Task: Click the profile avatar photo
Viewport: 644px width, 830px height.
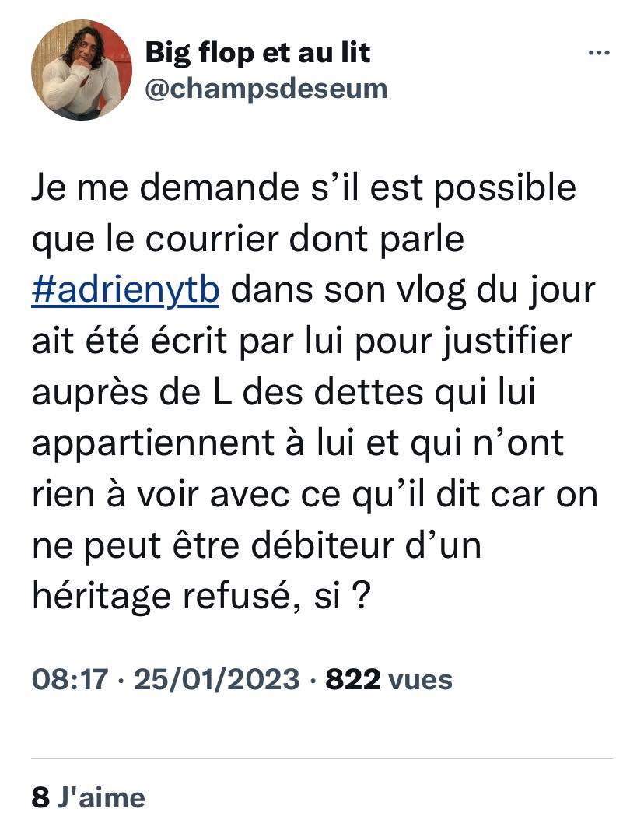Action: coord(82,70)
